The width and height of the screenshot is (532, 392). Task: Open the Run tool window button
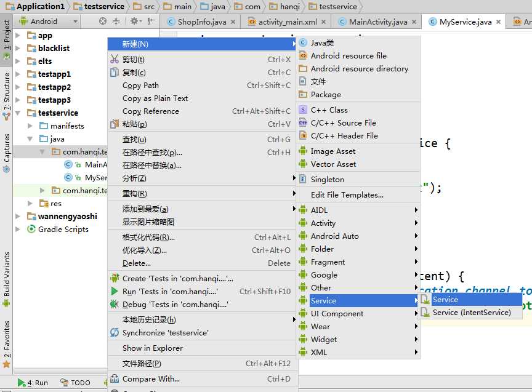(x=33, y=383)
